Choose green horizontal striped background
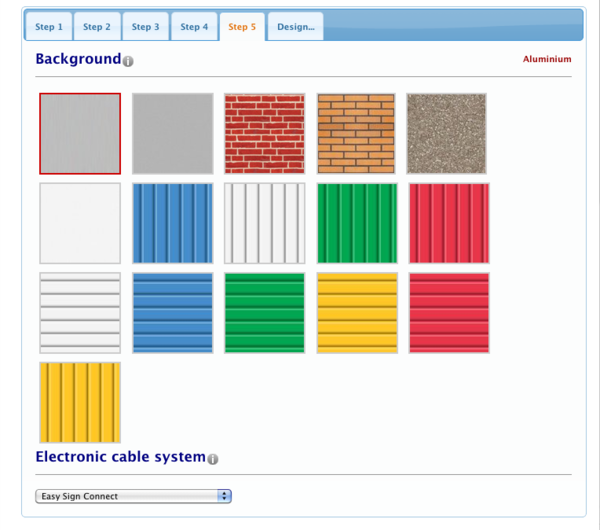 (x=265, y=313)
